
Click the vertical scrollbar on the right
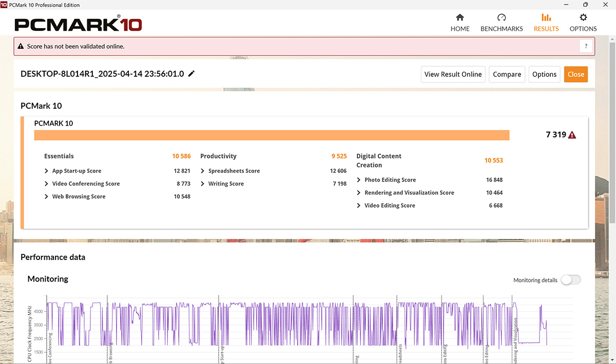coord(612,154)
